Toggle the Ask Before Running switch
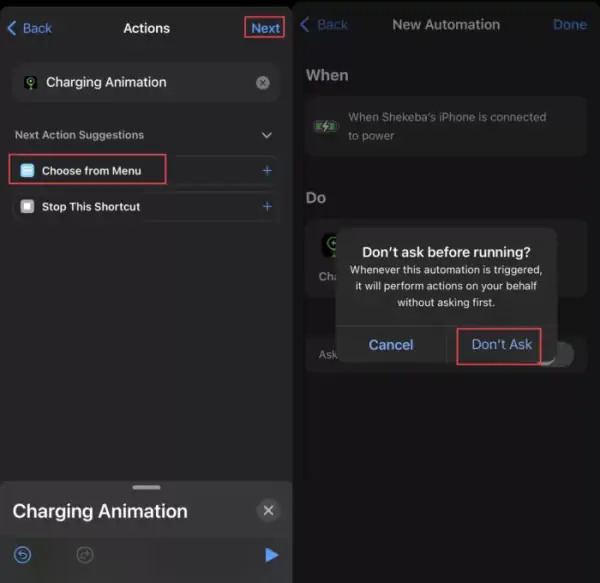The height and width of the screenshot is (583, 600). point(561,355)
